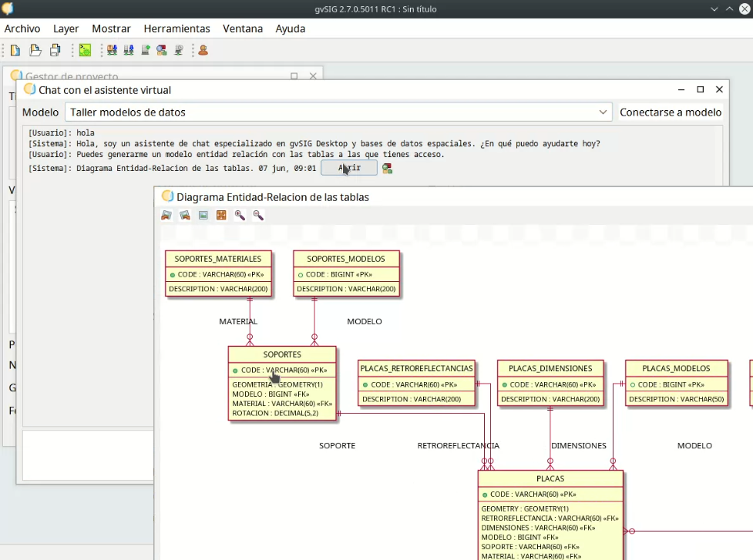Screen dimensions: 753x560
Task: Open the Taller modelos de datos combo box
Action: (x=338, y=112)
